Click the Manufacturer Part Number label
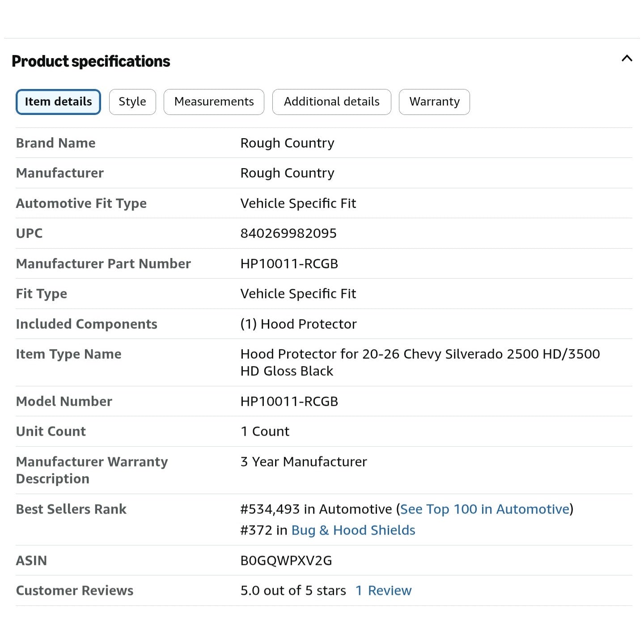The height and width of the screenshot is (644, 644). click(x=103, y=264)
